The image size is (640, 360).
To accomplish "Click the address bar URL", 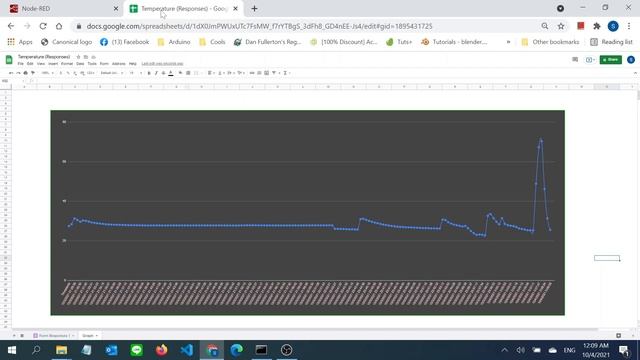I will click(259, 26).
